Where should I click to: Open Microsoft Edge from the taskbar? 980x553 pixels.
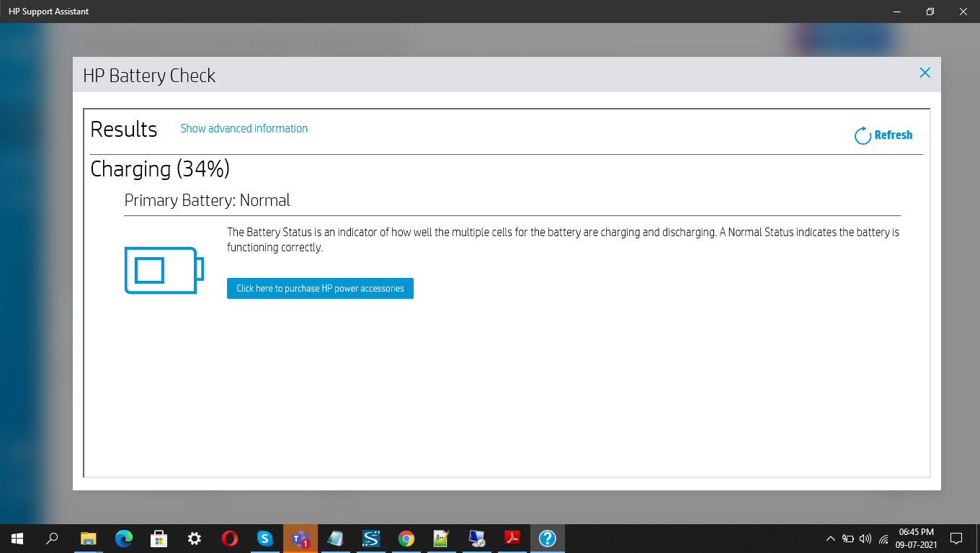tap(124, 539)
